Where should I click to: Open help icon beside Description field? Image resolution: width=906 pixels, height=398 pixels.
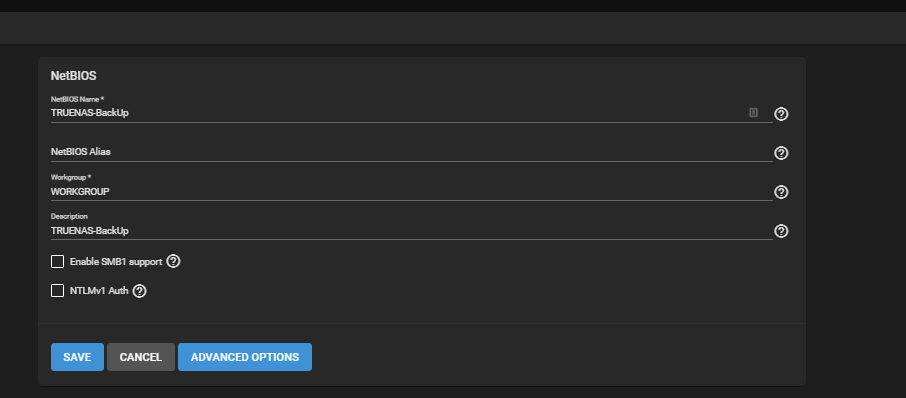click(x=781, y=231)
